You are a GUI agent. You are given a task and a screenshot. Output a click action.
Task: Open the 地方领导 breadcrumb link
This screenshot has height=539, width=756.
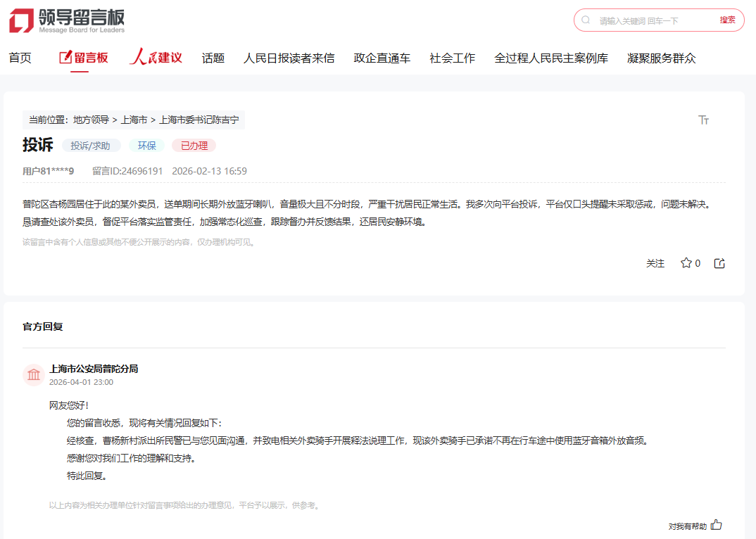point(92,120)
